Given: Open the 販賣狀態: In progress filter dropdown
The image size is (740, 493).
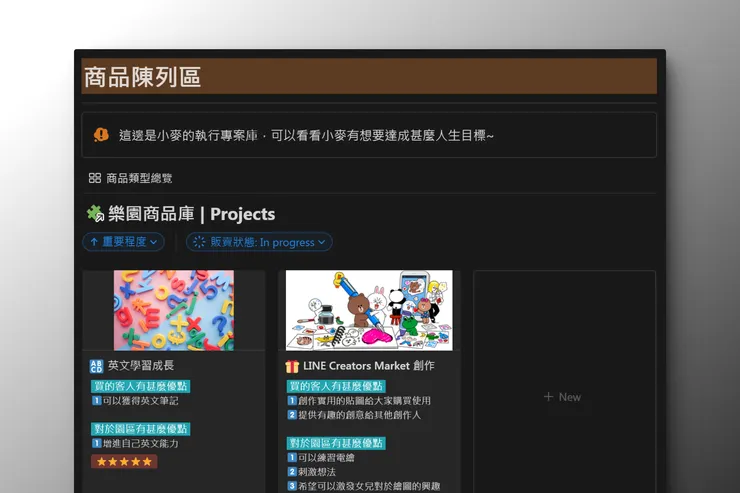Looking at the screenshot, I should 259,242.
